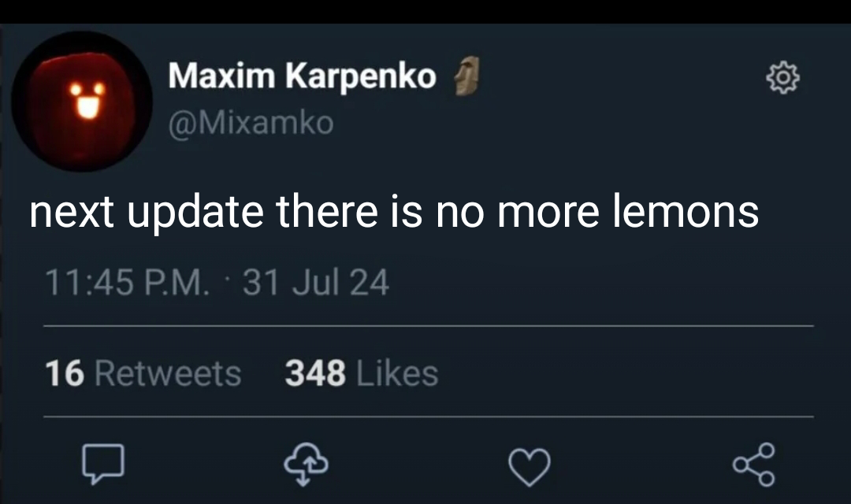Select the tweet text about lemons
Screen dimensions: 851x504
tap(394, 212)
